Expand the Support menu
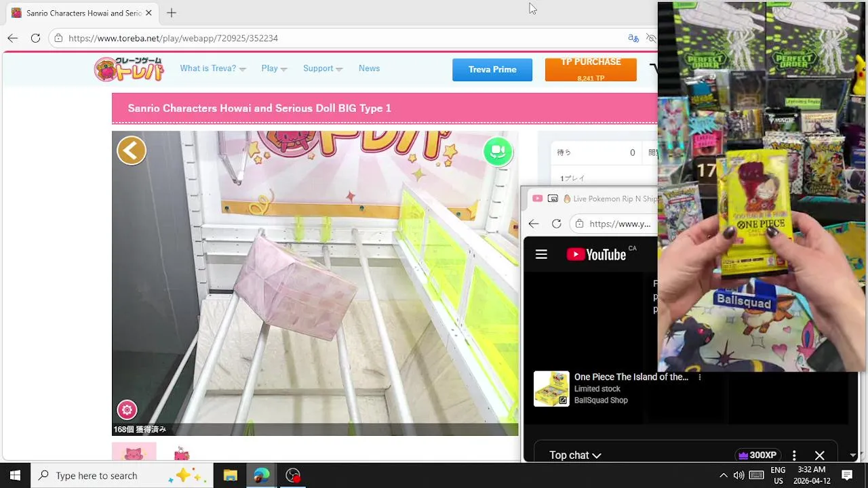Image resolution: width=868 pixels, height=488 pixels. (323, 68)
